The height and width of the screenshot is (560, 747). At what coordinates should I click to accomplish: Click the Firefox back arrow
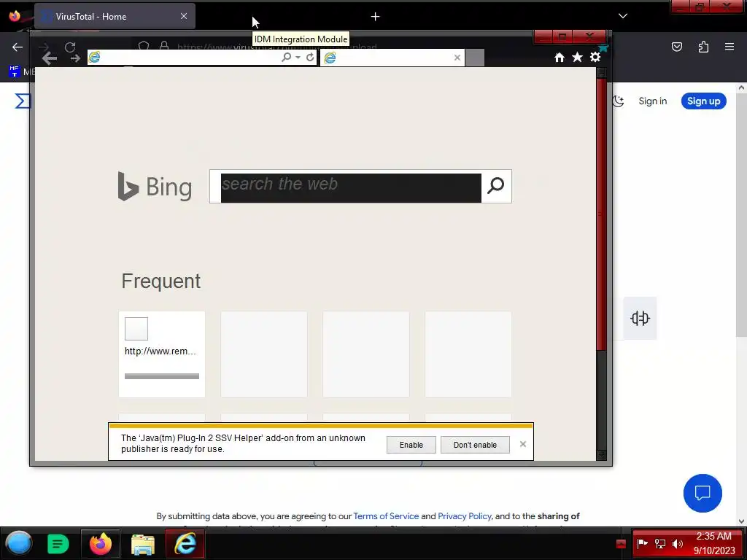coord(18,47)
